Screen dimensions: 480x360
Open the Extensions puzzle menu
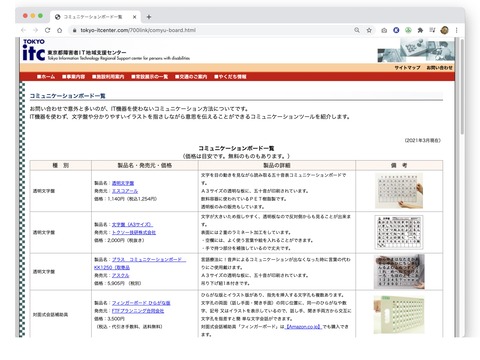click(x=420, y=30)
